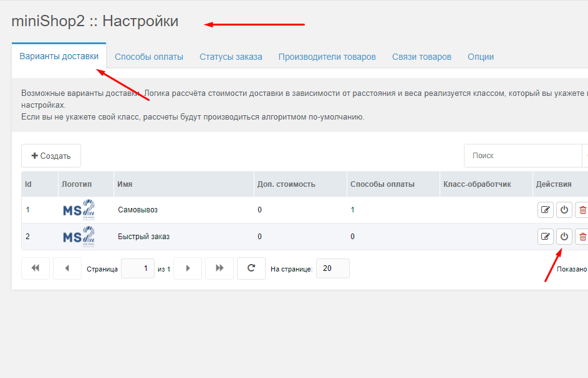588x378 pixels.
Task: Sort by Класс-обработчик column header
Action: tap(486, 184)
